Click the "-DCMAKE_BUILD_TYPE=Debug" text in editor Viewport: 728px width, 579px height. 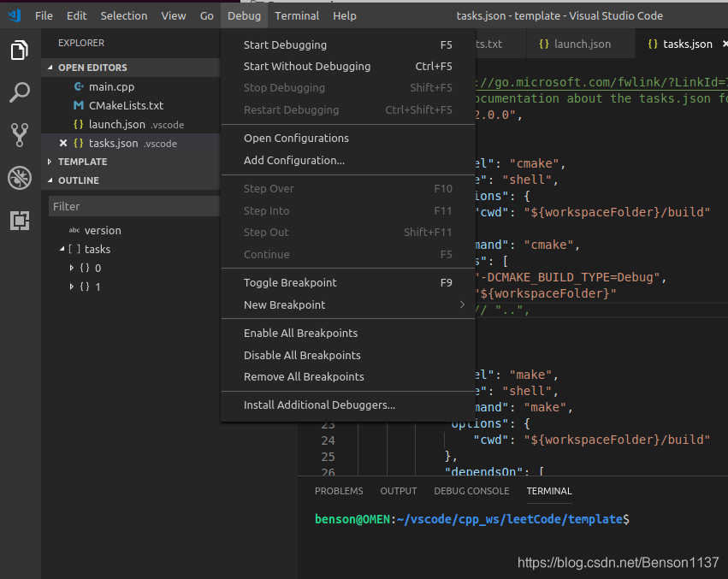tap(570, 277)
